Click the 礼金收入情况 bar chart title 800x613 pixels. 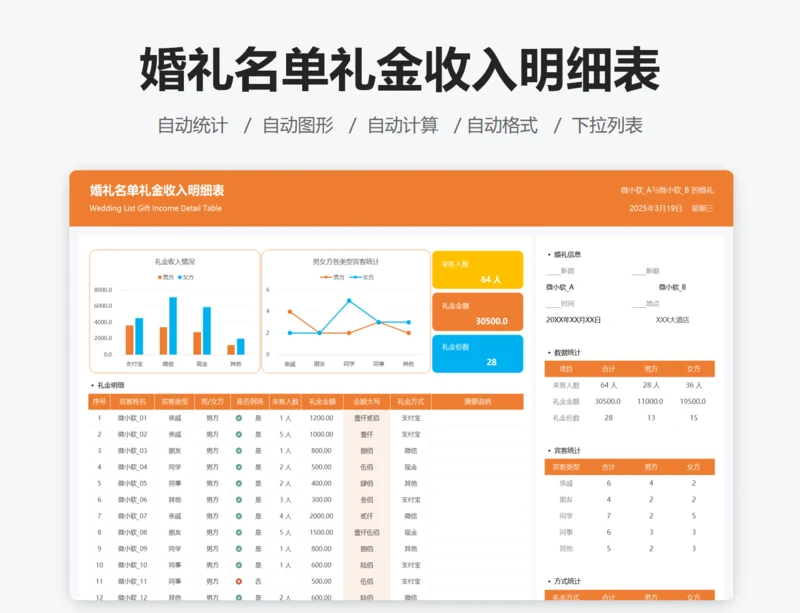175,261
